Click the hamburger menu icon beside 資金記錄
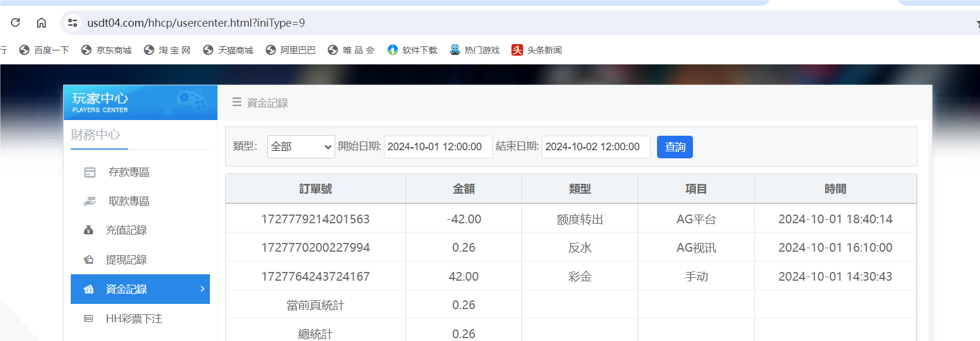 (x=237, y=103)
